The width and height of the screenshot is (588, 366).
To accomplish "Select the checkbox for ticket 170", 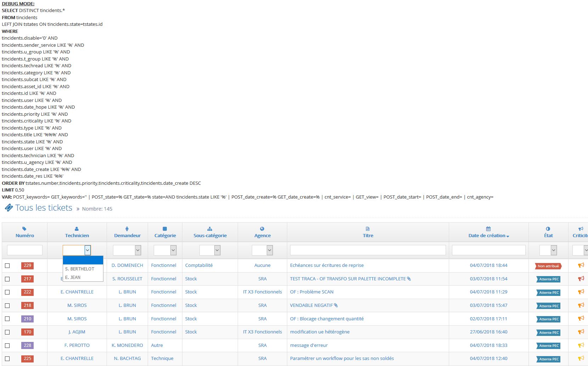I will [x=7, y=332].
